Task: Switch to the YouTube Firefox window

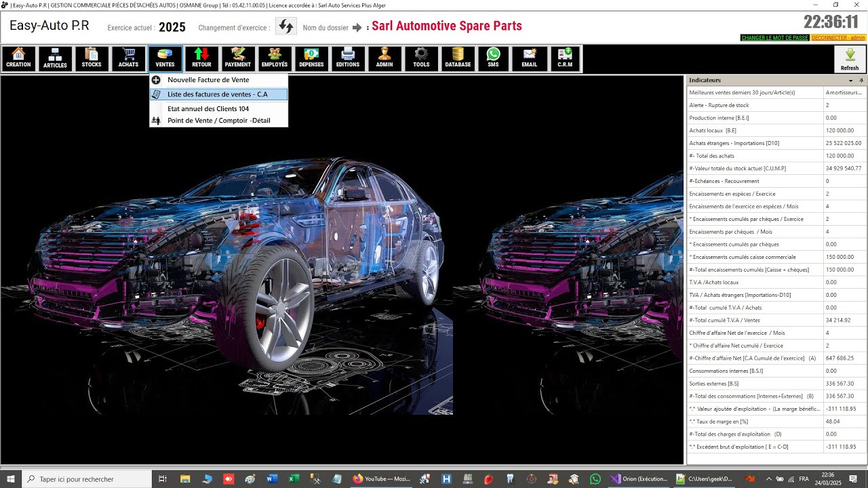Action: click(x=380, y=479)
